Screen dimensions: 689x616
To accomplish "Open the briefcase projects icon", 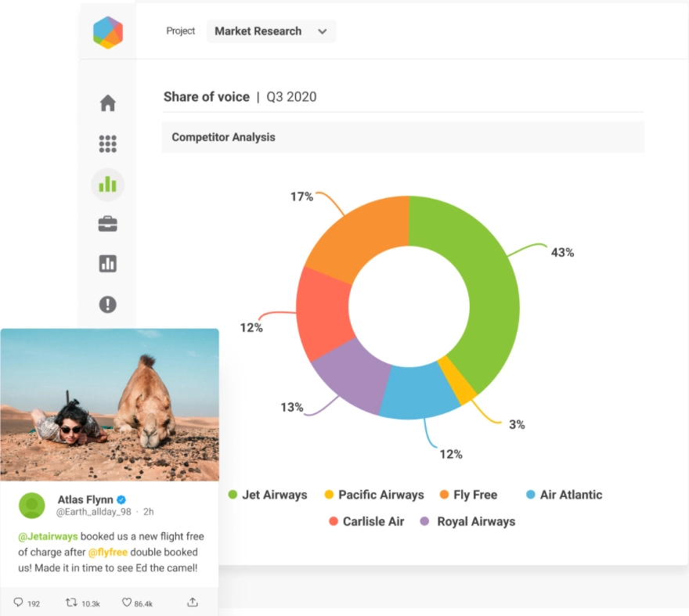I will 107,223.
